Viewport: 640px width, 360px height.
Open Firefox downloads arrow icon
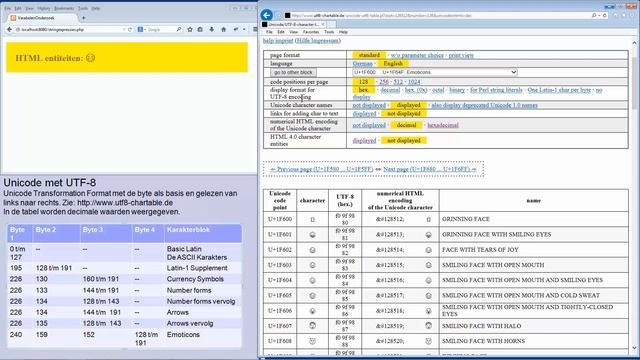[211, 29]
